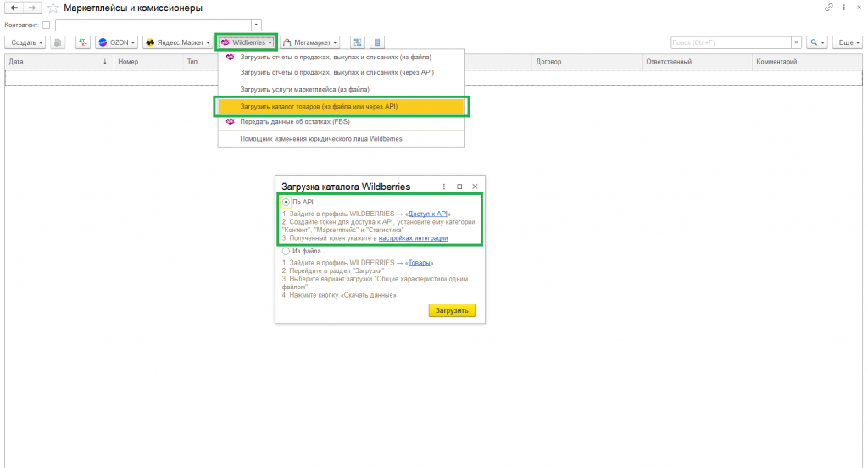
Task: Maximize the Загрузка каталога Wildberries dialog
Action: [459, 187]
